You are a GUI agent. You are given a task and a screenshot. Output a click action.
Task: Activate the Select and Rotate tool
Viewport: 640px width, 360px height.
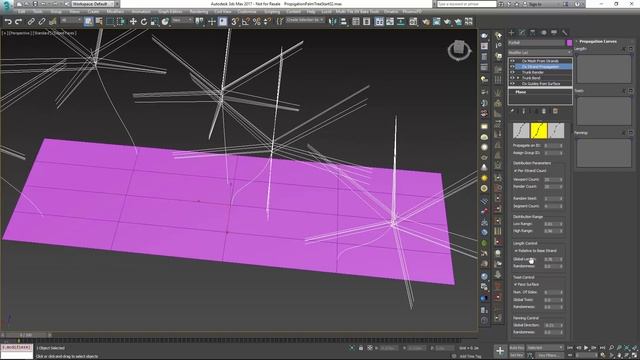pyautogui.click(x=144, y=22)
